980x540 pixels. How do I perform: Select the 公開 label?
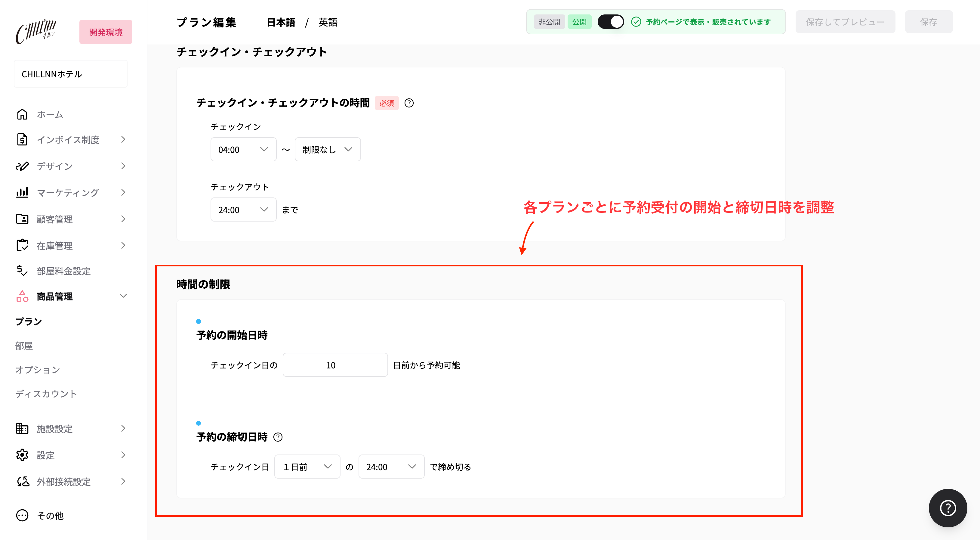(x=579, y=22)
